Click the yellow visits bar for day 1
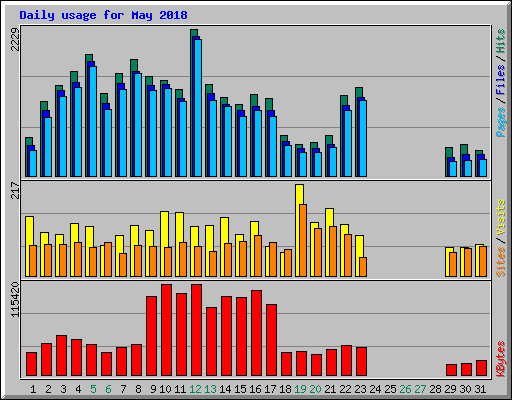The height and width of the screenshot is (400, 512). (28, 247)
